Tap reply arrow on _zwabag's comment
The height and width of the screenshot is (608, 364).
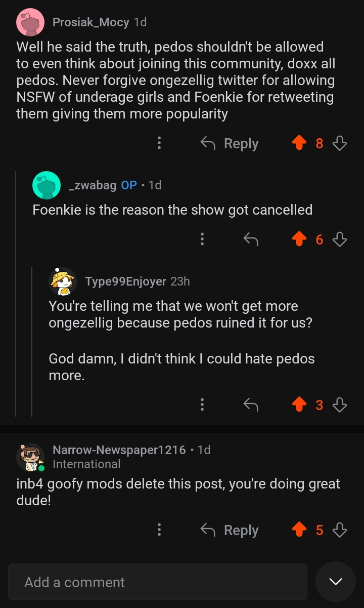[251, 239]
